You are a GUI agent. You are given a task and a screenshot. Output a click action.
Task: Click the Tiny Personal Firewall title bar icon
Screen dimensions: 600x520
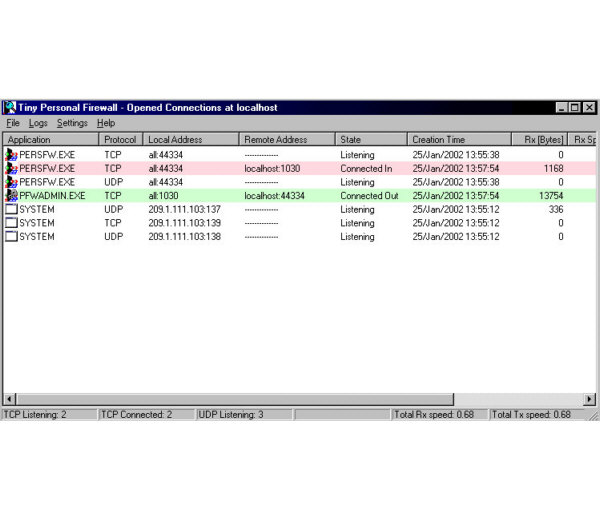pyautogui.click(x=10, y=108)
